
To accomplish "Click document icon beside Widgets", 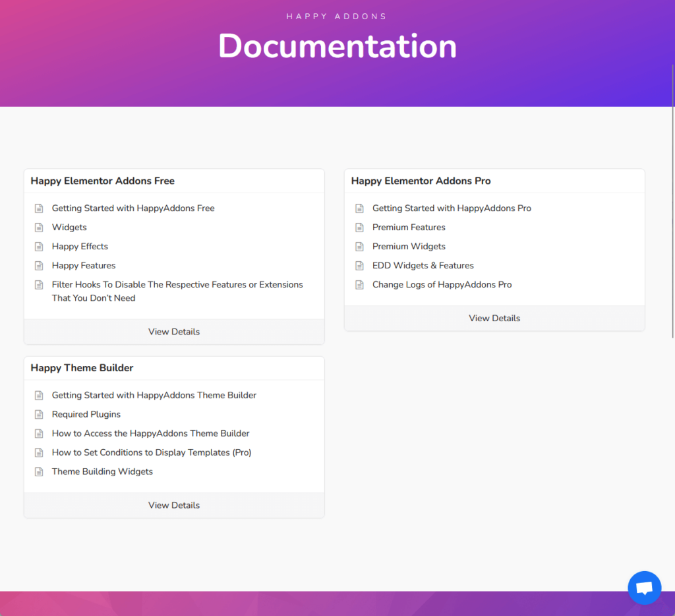I will coord(39,228).
